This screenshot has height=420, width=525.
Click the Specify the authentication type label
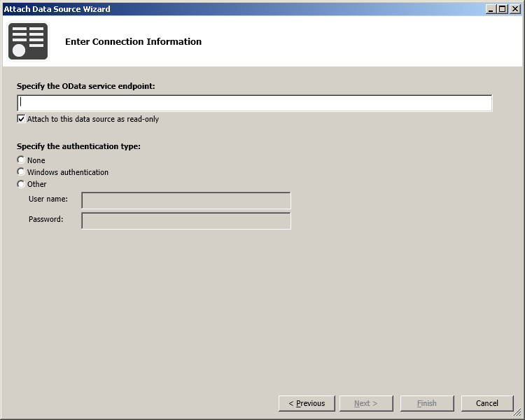tap(78, 146)
